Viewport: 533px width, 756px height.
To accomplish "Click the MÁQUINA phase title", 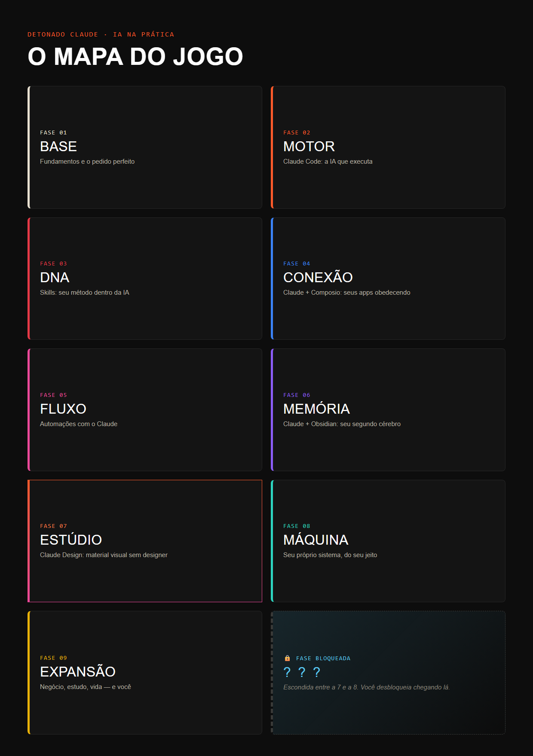I will click(x=316, y=540).
